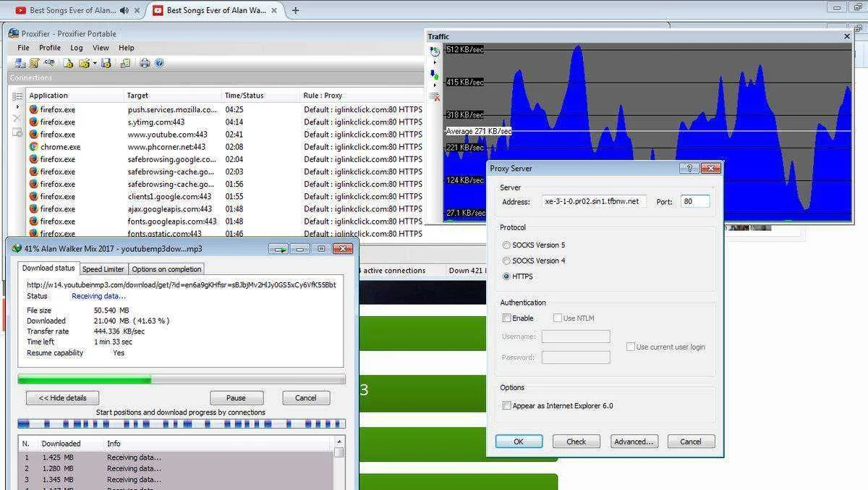
Task: Click the Save Profile disk toolbar icon
Action: pos(106,64)
